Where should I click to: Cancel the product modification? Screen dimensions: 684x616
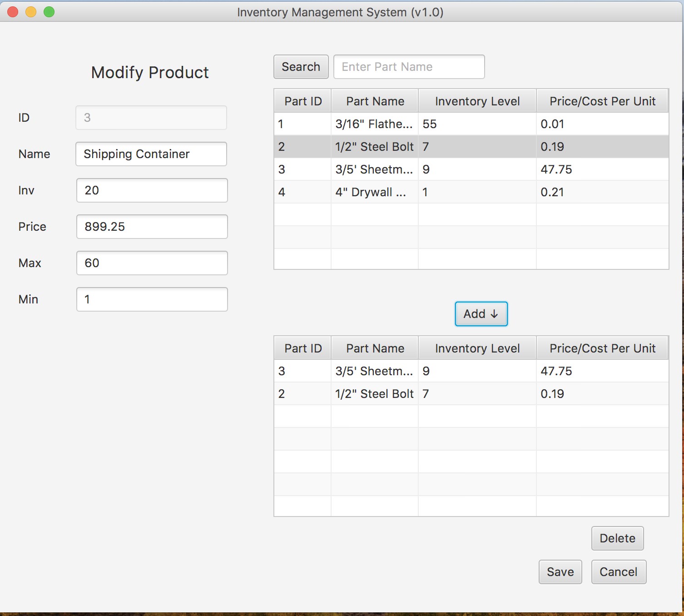(x=619, y=572)
